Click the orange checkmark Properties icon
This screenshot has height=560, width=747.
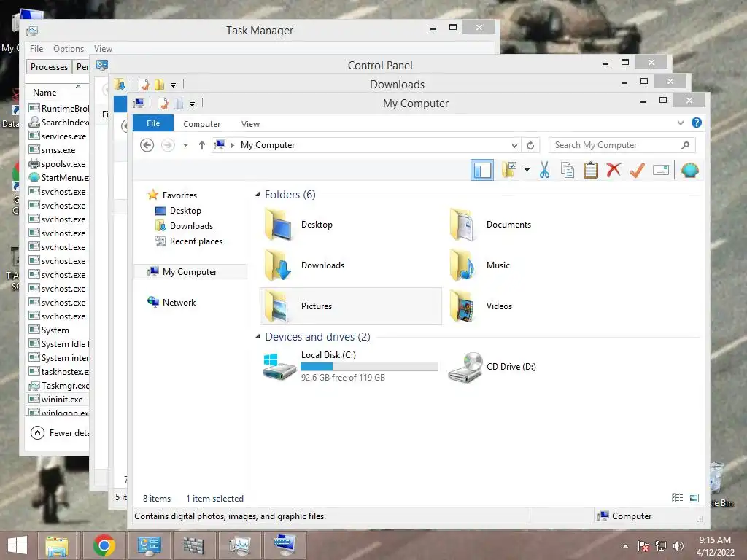click(x=637, y=170)
